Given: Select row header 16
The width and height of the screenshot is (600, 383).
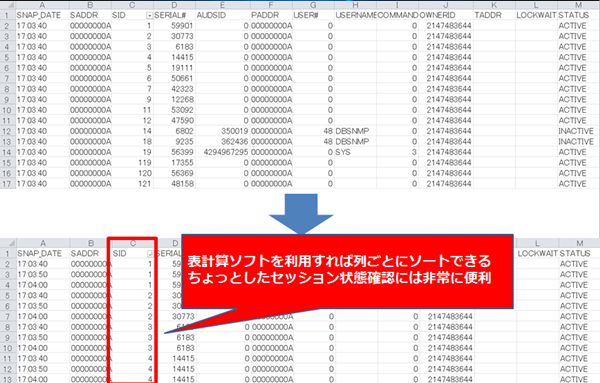Looking at the screenshot, I should pyautogui.click(x=8, y=173).
